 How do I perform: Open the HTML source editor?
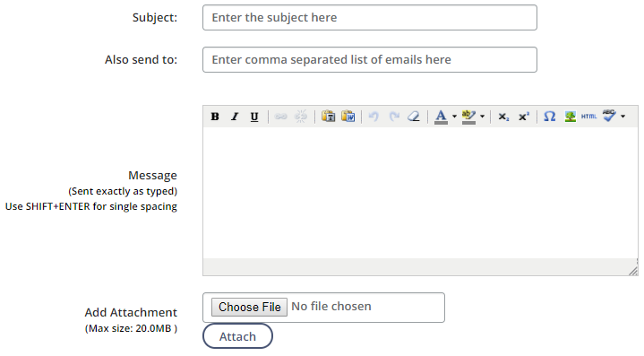589,117
